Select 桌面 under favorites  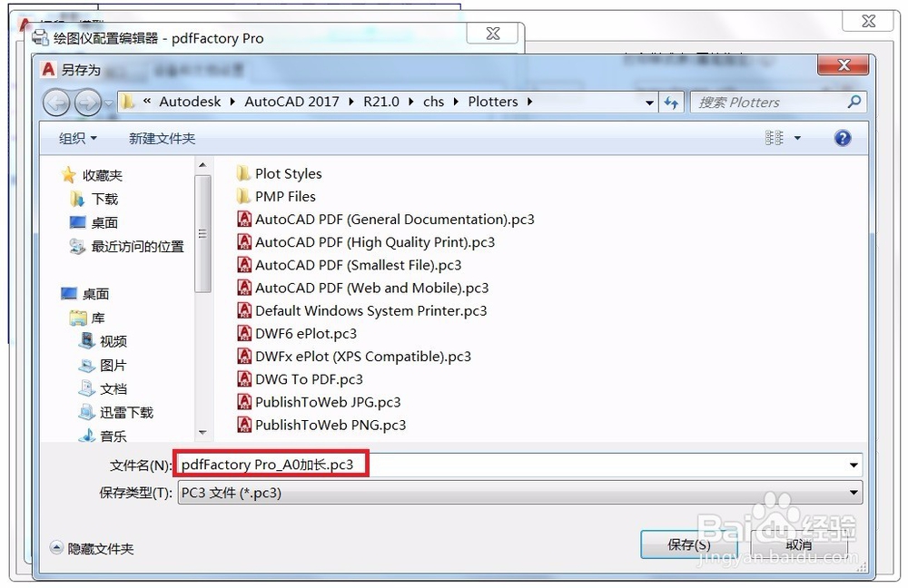(x=94, y=222)
